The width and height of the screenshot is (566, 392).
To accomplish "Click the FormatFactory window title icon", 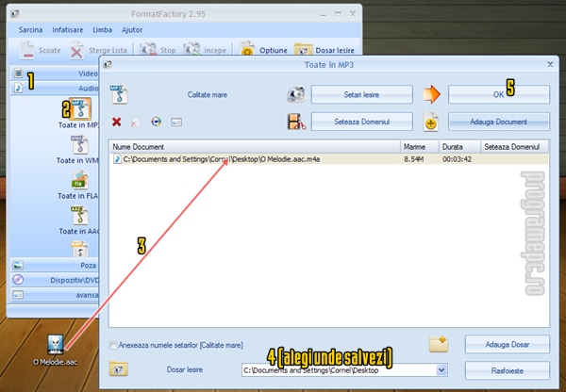I will [x=15, y=14].
